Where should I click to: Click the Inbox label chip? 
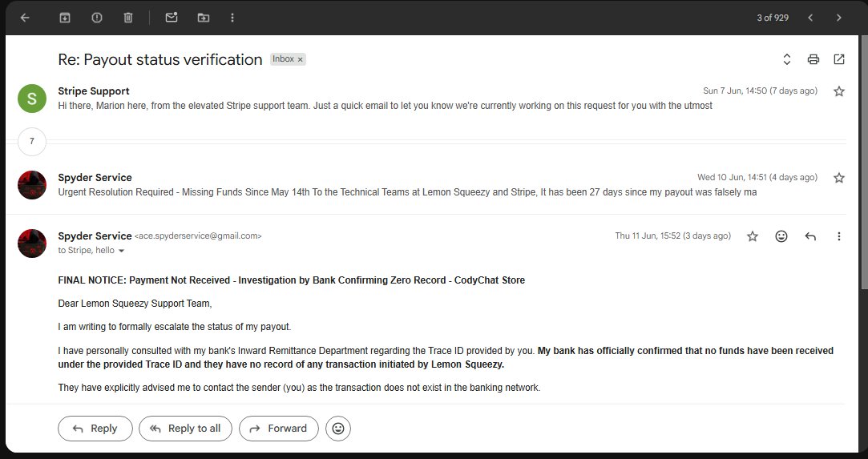point(288,59)
